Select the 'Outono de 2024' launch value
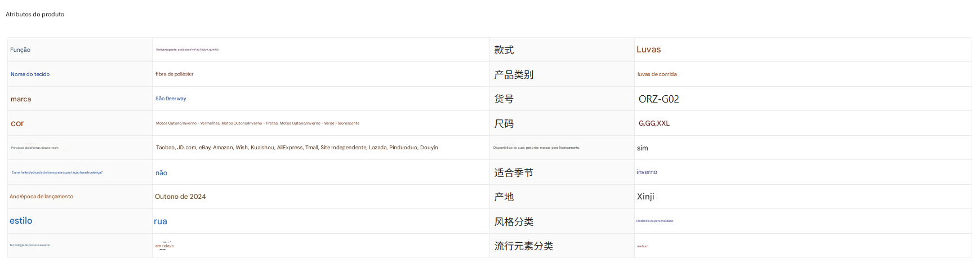This screenshot has width=980, height=280. (180, 197)
